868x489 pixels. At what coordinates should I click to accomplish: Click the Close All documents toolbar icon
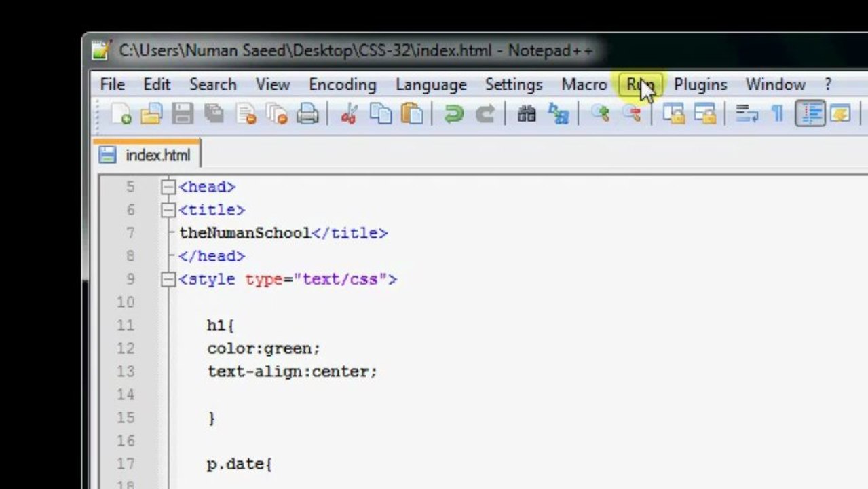click(276, 113)
